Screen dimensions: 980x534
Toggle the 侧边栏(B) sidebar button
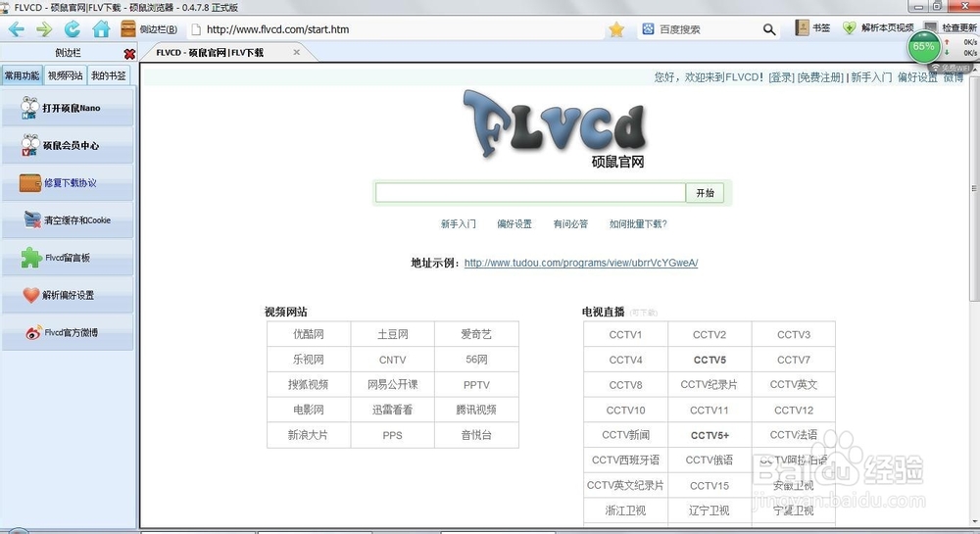(149, 29)
